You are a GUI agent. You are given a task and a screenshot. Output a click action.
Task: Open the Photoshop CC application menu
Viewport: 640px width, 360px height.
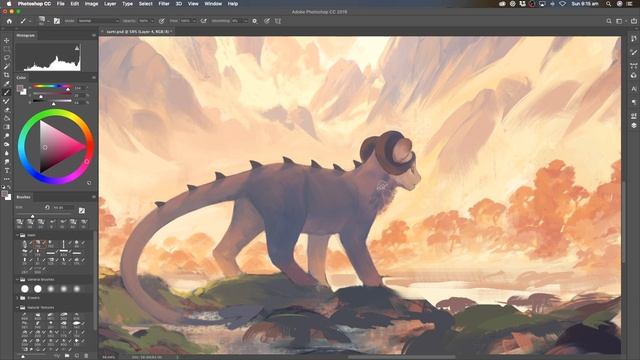[34, 4]
